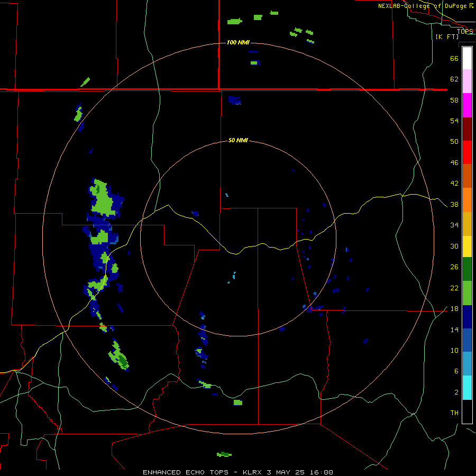The height and width of the screenshot is (476, 476).
Task: Click the magenta legend swatch
Action: [467, 105]
